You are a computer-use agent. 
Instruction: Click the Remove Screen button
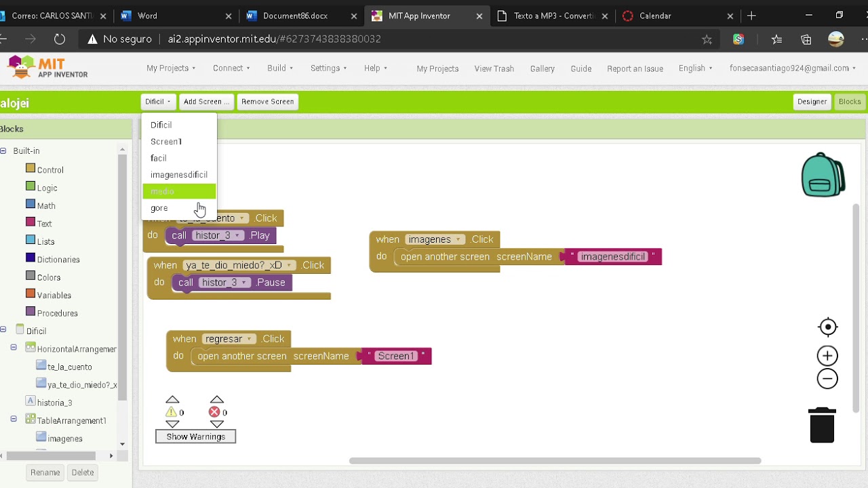click(x=267, y=102)
